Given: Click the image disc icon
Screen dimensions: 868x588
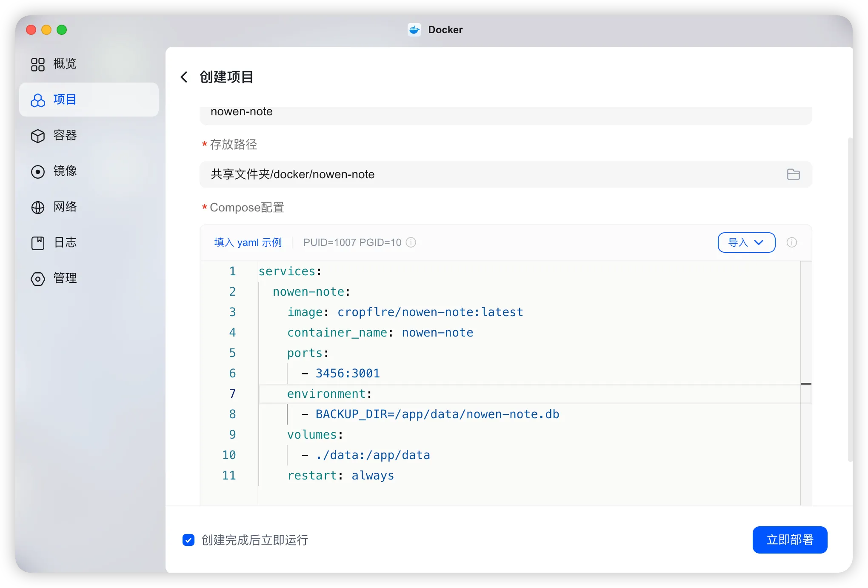Looking at the screenshot, I should point(38,171).
